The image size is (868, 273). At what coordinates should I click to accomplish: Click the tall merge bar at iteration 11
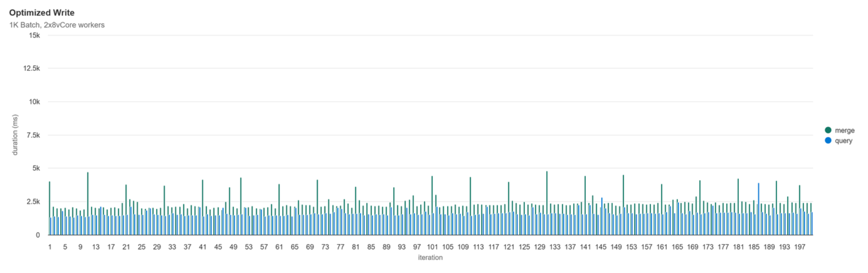[x=88, y=204]
